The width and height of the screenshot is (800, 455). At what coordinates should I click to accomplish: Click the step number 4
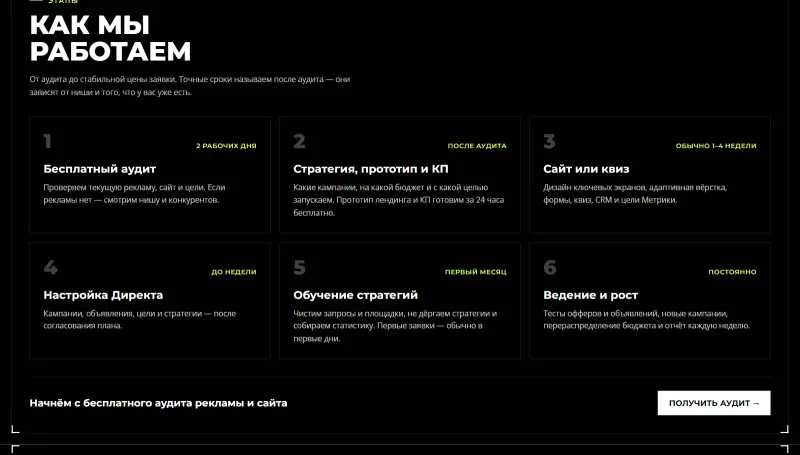(51, 267)
